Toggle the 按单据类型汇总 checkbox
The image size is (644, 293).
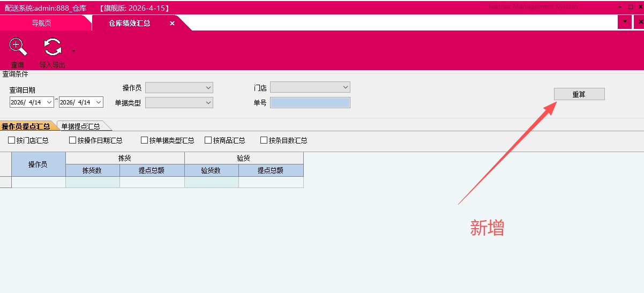(x=145, y=140)
